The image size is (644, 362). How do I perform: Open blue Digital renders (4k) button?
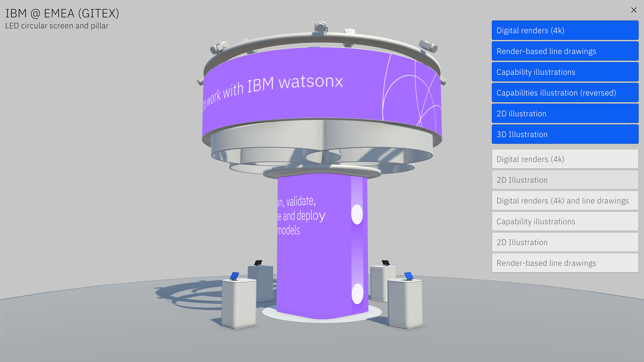[565, 31]
